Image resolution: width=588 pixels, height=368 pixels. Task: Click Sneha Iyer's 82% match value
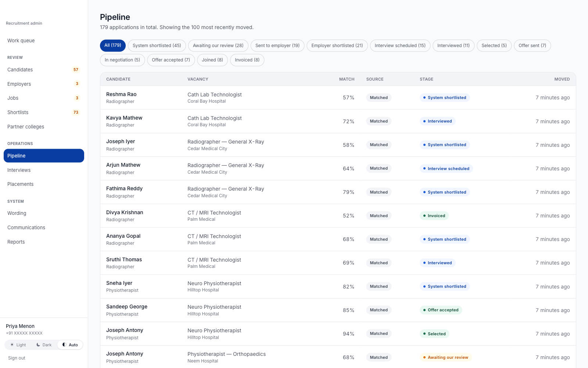pyautogui.click(x=348, y=287)
